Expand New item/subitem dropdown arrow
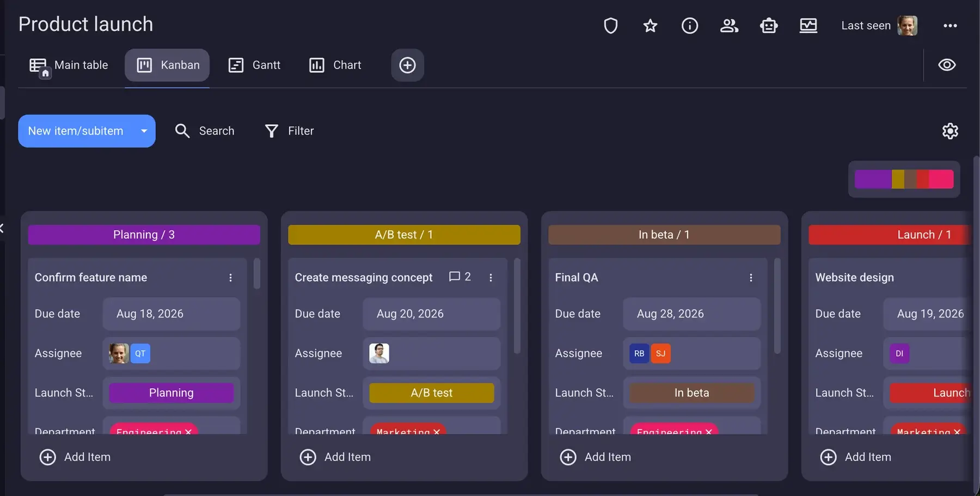 coord(144,131)
